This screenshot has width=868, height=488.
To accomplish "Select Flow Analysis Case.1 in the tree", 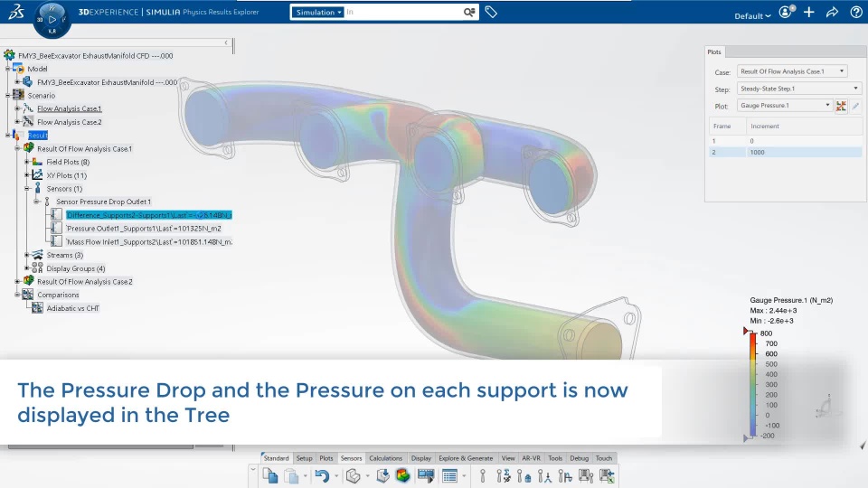I will tap(70, 109).
